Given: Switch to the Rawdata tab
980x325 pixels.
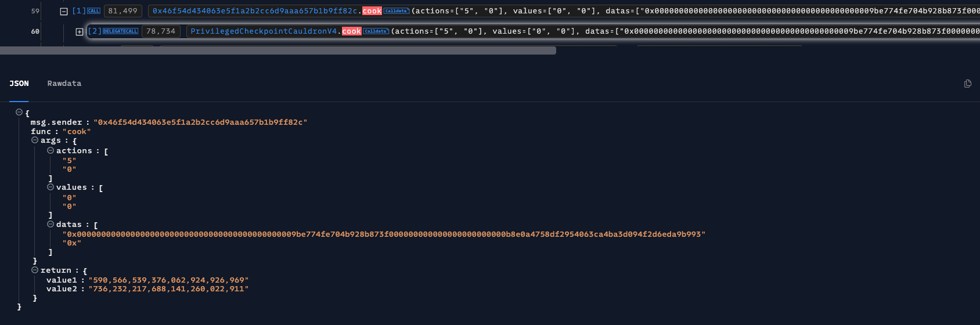Looking at the screenshot, I should [64, 84].
